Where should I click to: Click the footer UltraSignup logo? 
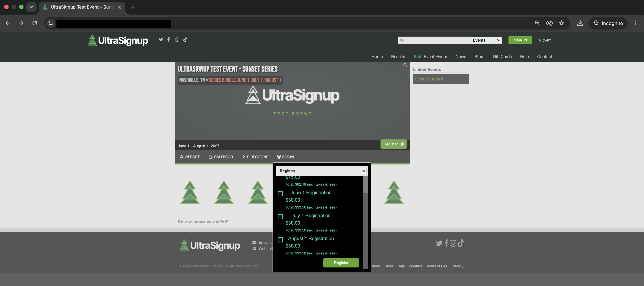pyautogui.click(x=210, y=245)
